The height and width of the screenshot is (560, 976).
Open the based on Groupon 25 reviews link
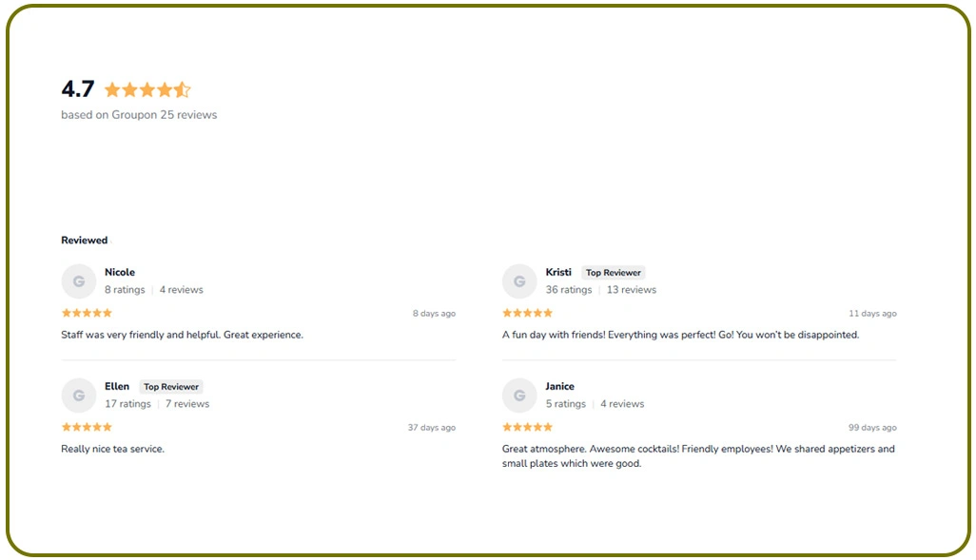(x=138, y=114)
